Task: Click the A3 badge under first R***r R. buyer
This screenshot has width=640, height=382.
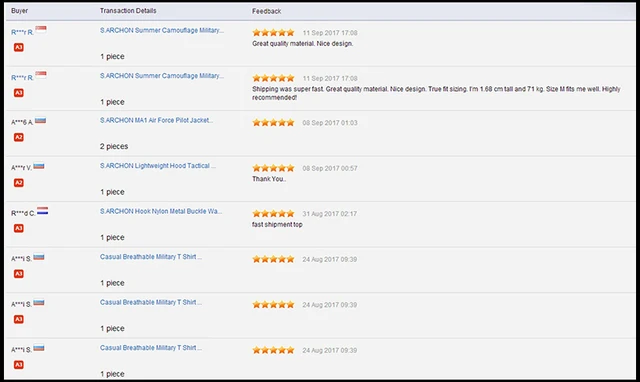Action: [x=19, y=47]
